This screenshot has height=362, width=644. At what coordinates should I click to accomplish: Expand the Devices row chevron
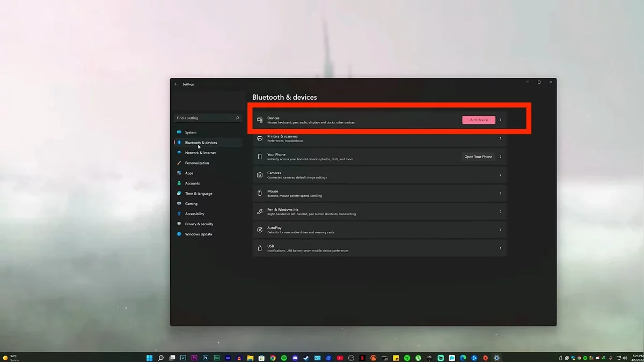click(500, 120)
